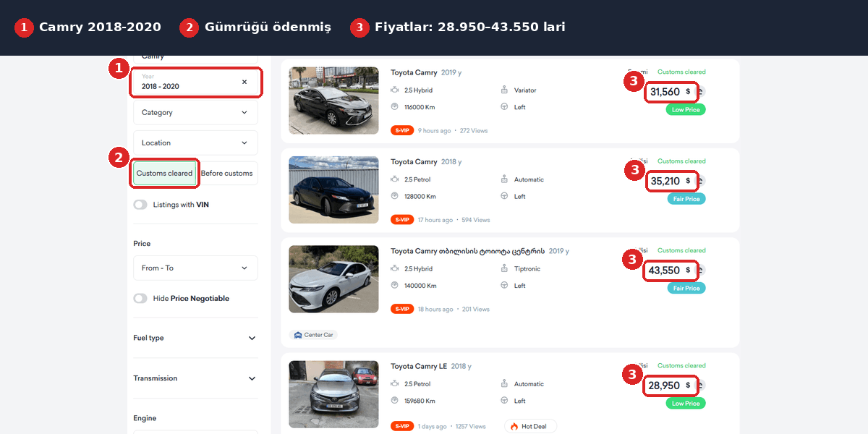Click steering wheel icon on 128000 Km listing
Screen dimensions: 868x434
504,196
